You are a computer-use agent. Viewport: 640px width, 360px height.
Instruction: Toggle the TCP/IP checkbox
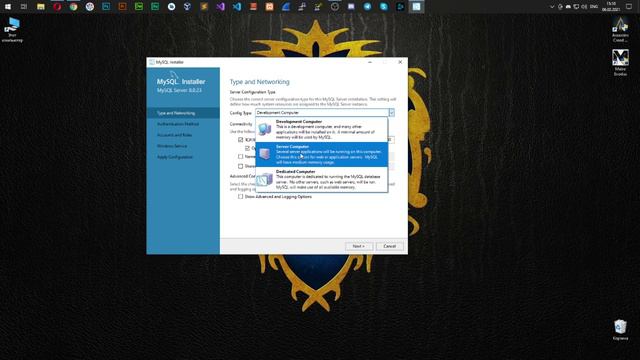click(x=240, y=140)
